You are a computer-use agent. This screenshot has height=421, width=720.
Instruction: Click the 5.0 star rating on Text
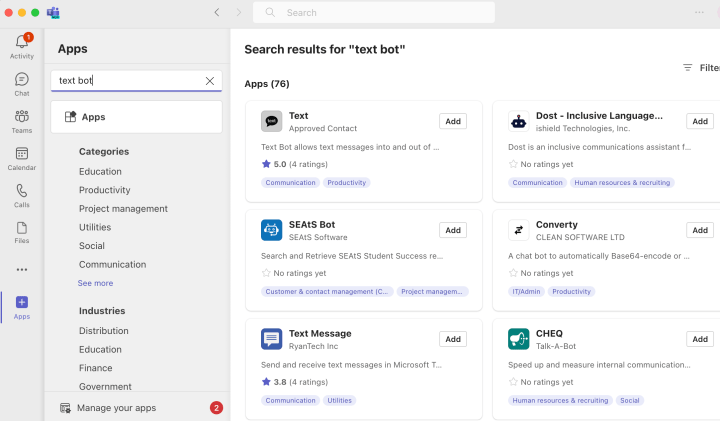click(x=294, y=164)
